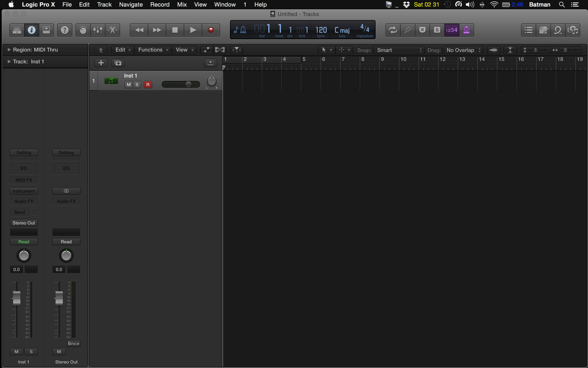This screenshot has height=368, width=588.
Task: Mute the Inst 1 track header
Action: [129, 85]
